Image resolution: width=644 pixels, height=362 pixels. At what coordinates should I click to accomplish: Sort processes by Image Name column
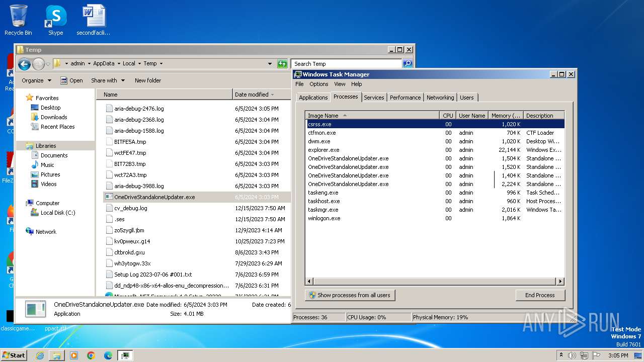372,116
